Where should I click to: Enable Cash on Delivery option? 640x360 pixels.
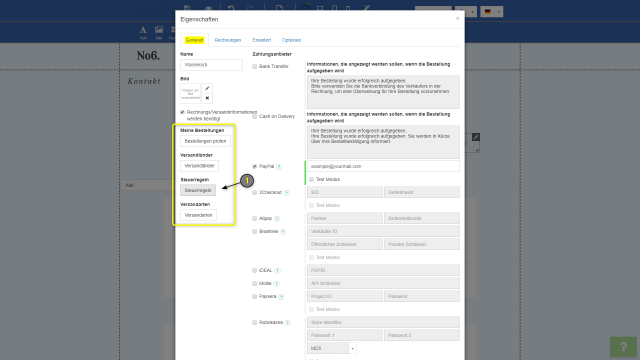coord(255,116)
